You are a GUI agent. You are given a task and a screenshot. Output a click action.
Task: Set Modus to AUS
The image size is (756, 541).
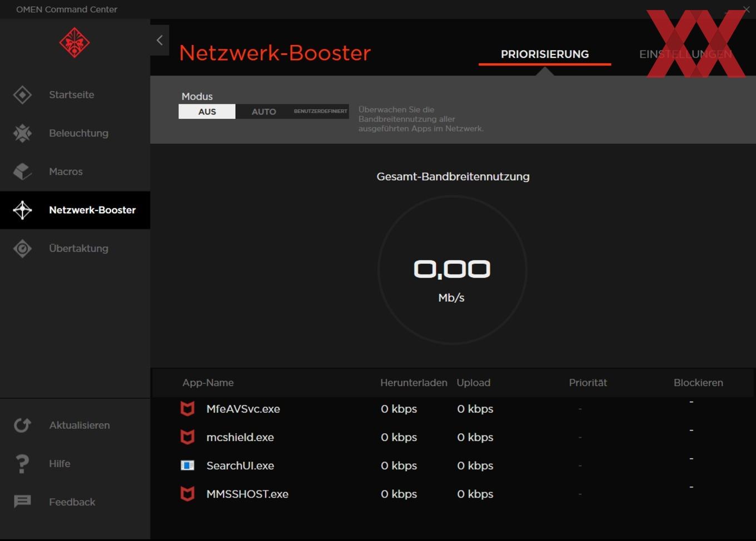click(207, 112)
